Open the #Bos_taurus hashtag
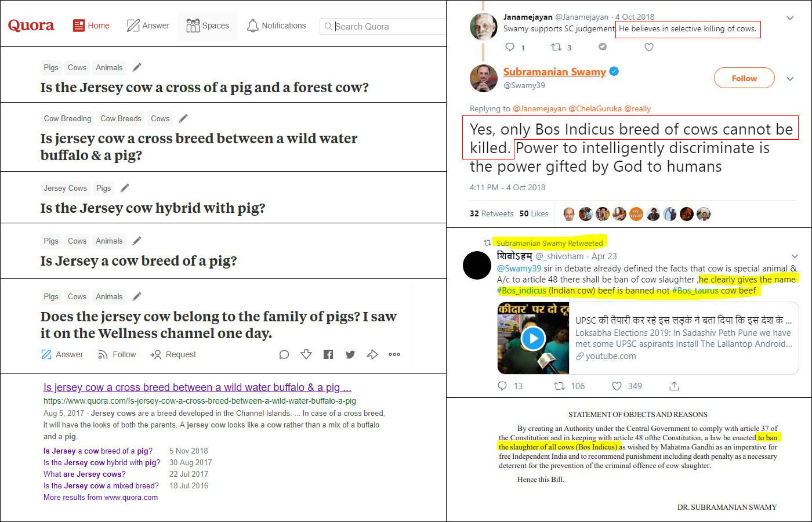Image resolution: width=812 pixels, height=522 pixels. click(x=695, y=291)
